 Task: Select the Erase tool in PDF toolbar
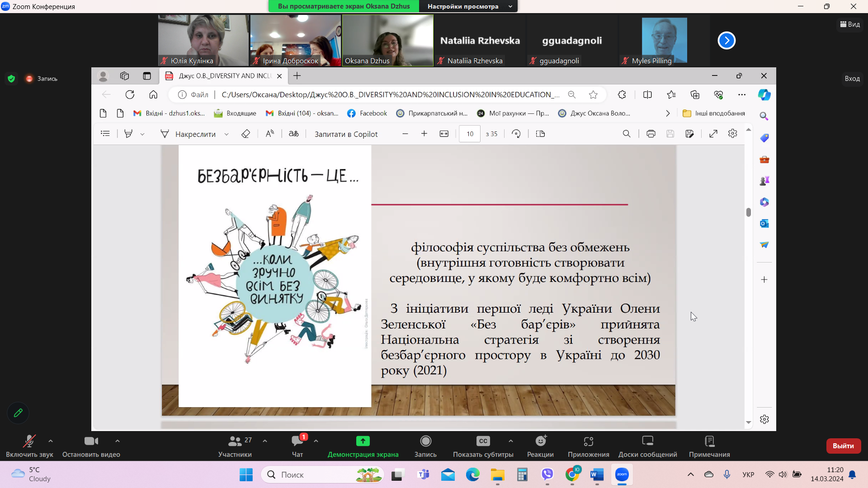point(245,134)
